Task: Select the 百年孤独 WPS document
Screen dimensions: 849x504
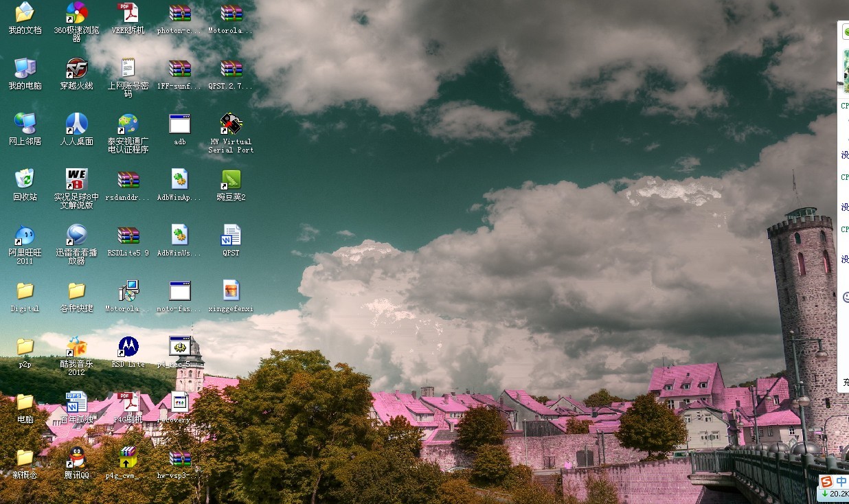Action: point(76,401)
